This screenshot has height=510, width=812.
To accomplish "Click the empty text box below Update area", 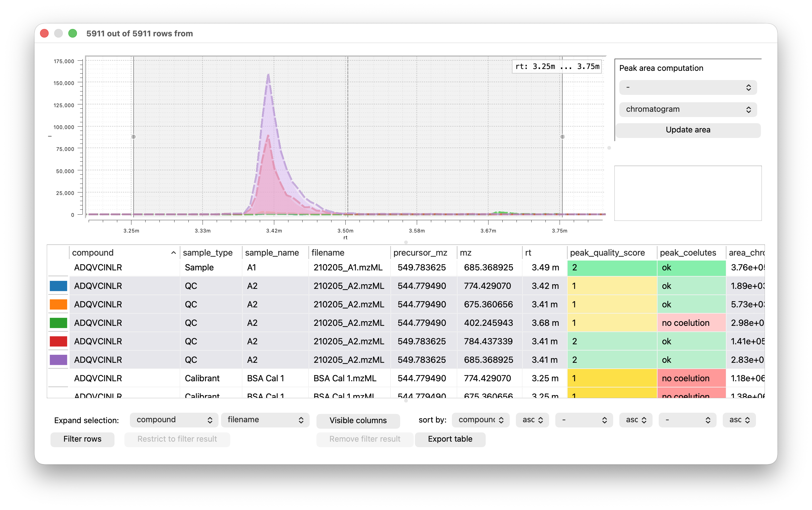I will [688, 193].
